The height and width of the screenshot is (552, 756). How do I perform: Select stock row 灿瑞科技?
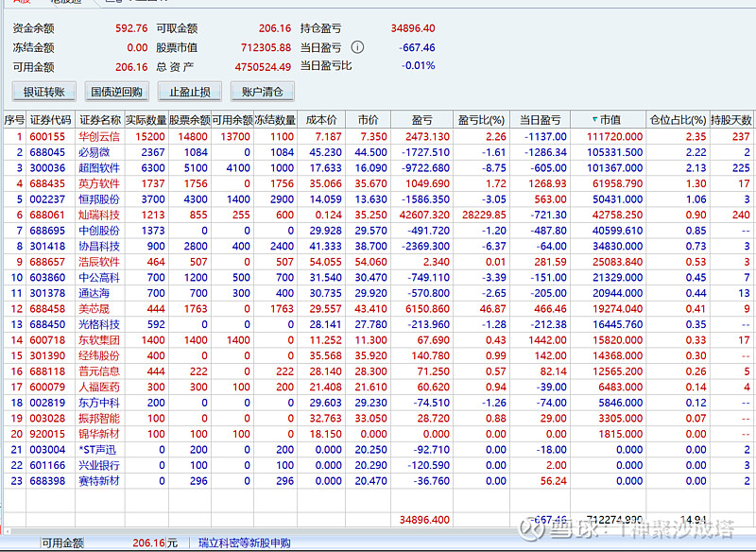[x=378, y=215]
